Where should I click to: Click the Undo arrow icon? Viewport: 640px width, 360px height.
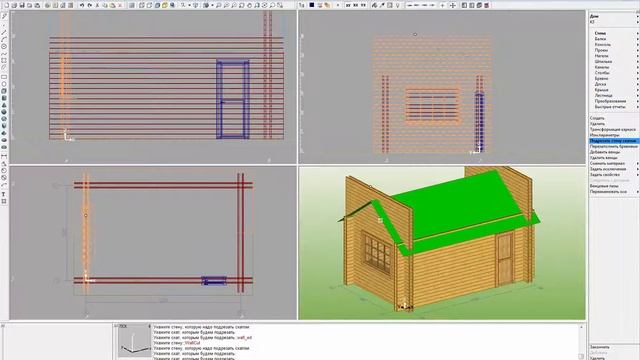[x=82, y=5]
